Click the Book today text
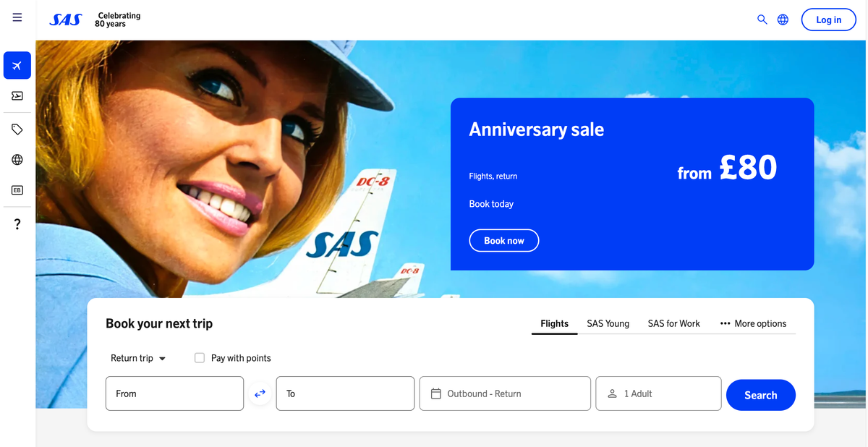Viewport: 868px width, 447px height. click(491, 204)
